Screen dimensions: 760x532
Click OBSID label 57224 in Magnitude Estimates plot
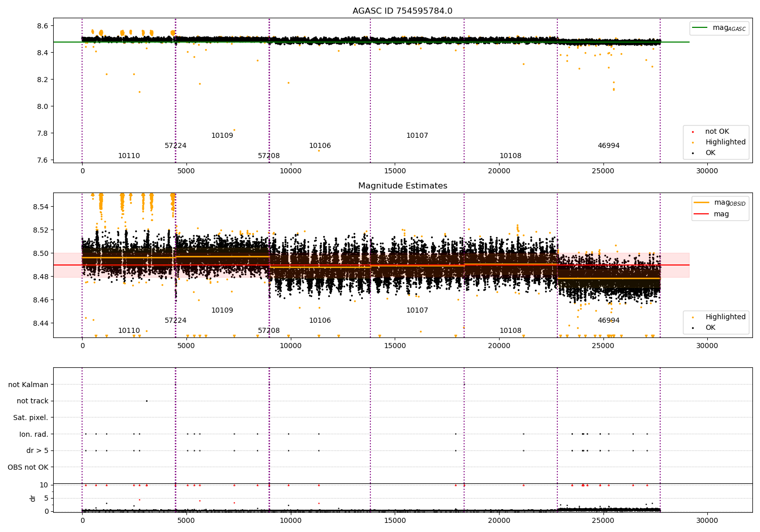click(x=175, y=320)
